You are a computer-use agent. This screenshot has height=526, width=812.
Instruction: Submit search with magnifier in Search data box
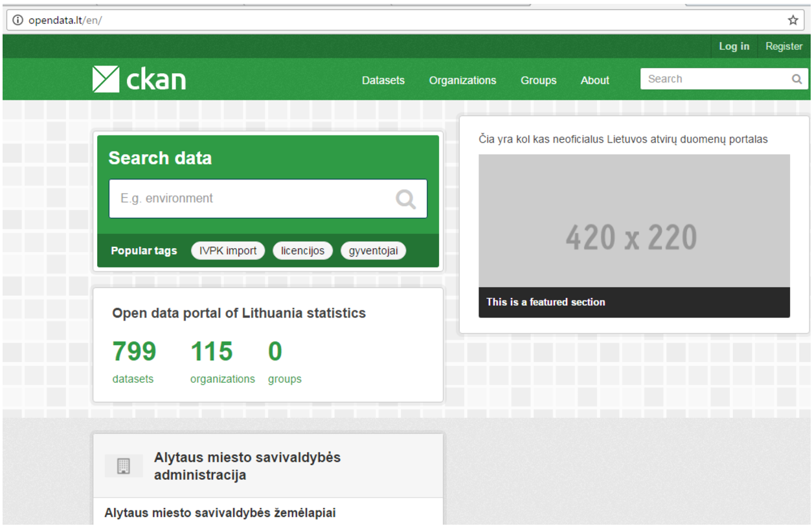(x=406, y=199)
